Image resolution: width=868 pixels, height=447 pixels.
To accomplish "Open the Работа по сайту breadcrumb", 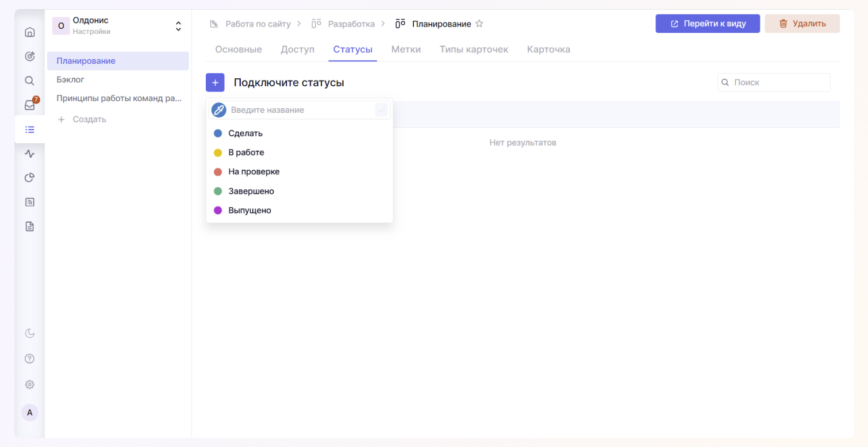I will 258,24.
